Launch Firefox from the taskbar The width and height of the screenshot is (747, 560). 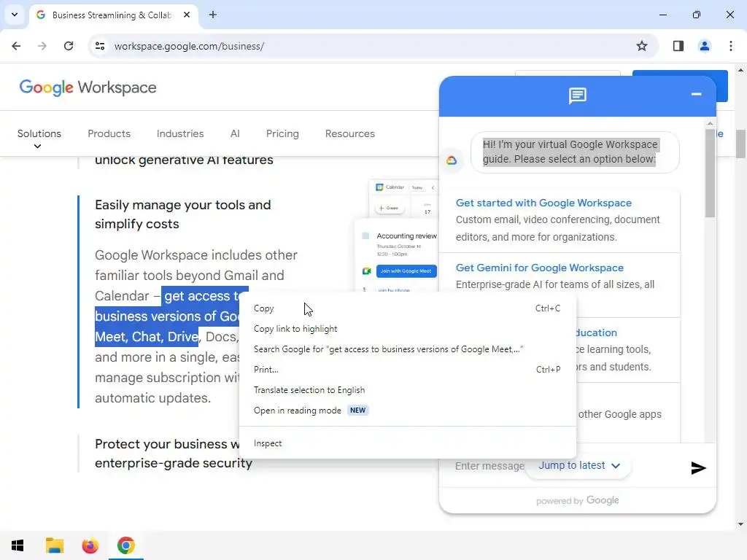coord(90,545)
